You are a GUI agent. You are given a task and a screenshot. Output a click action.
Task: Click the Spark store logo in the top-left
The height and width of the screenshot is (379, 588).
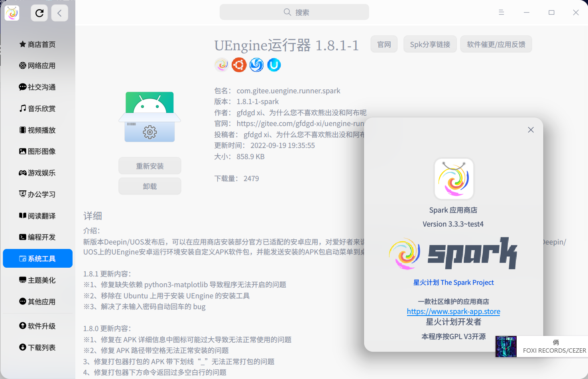tap(12, 13)
